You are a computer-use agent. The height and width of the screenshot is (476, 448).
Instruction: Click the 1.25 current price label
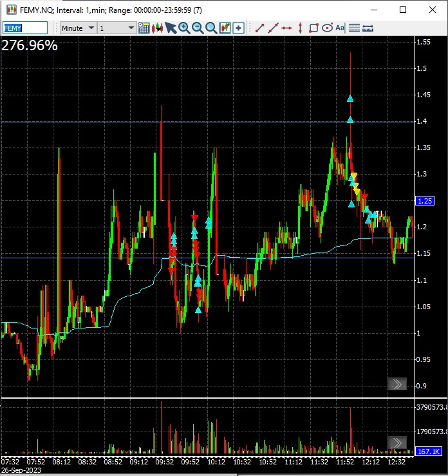pyautogui.click(x=425, y=201)
